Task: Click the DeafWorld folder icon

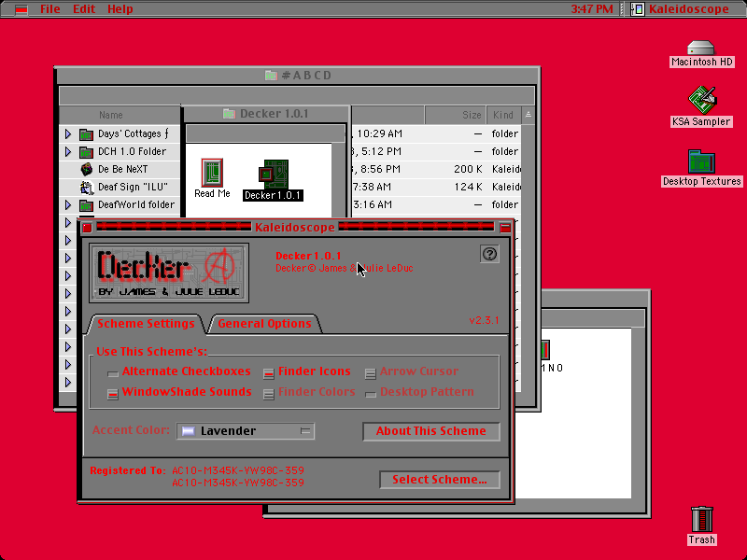Action: 86,205
